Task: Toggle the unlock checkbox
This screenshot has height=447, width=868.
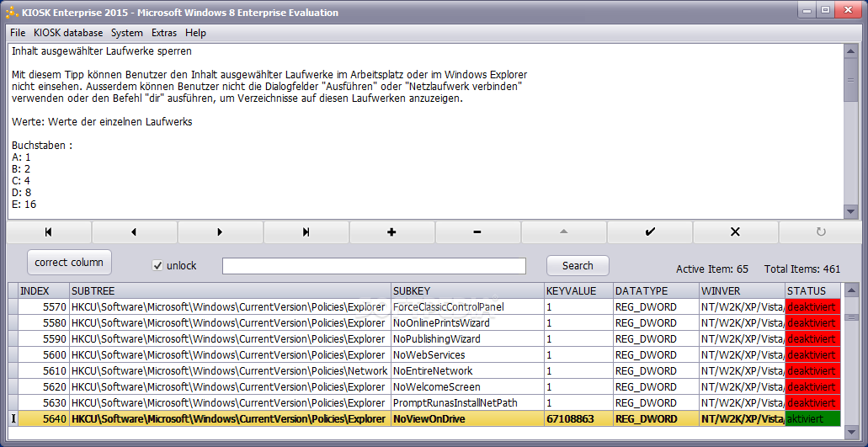Action: point(157,265)
